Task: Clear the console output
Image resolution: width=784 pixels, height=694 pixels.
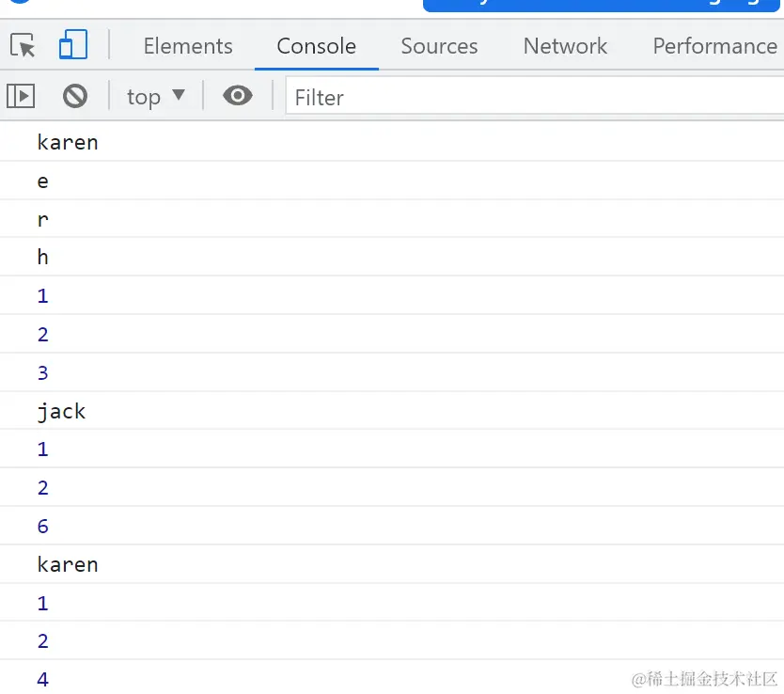Action: click(x=75, y=96)
